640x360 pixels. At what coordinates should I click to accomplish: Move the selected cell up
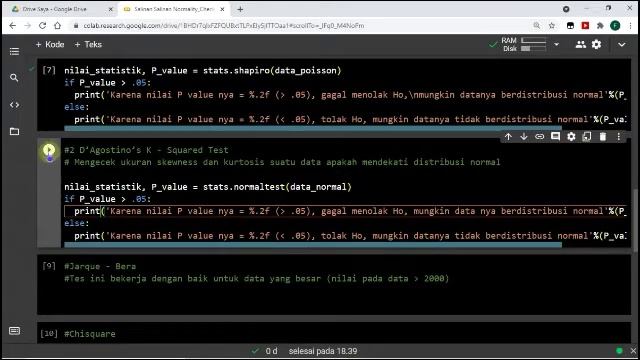[508, 137]
